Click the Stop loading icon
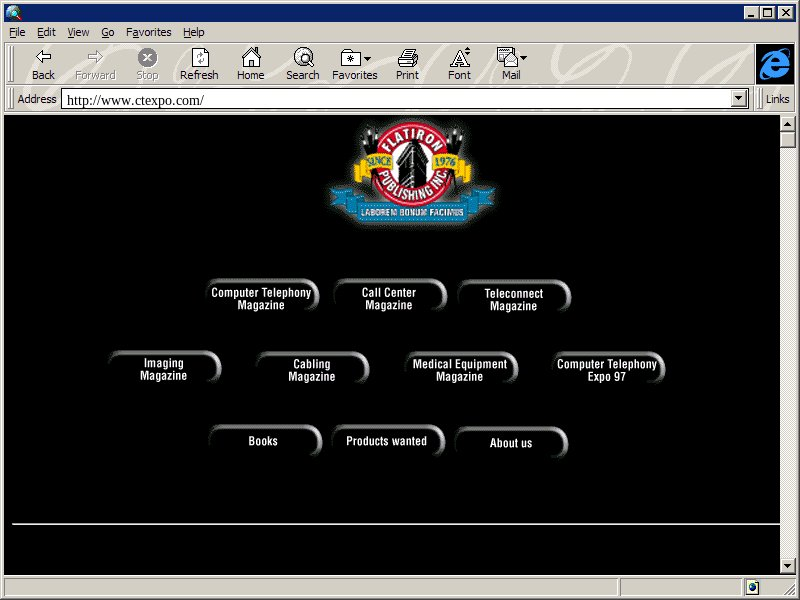Viewport: 800px width, 600px height. (x=147, y=58)
